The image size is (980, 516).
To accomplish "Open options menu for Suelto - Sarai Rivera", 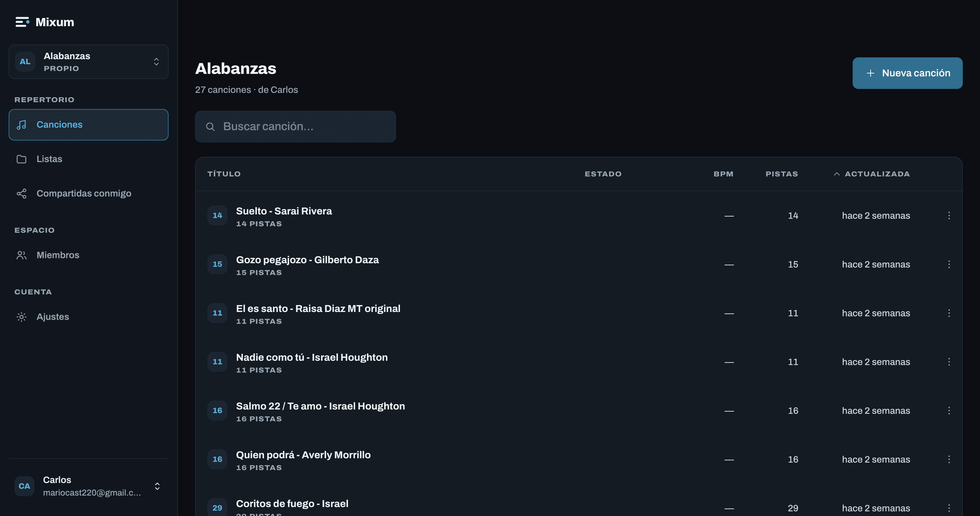I will pyautogui.click(x=949, y=216).
